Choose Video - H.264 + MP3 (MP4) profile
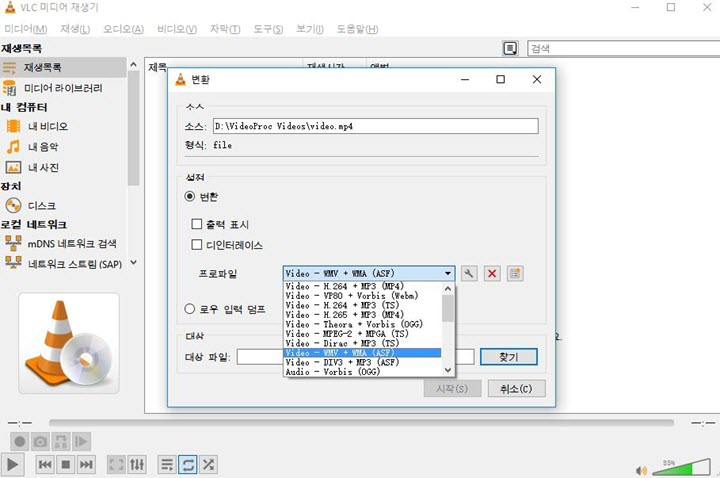Image resolution: width=720 pixels, height=478 pixels. click(x=362, y=286)
